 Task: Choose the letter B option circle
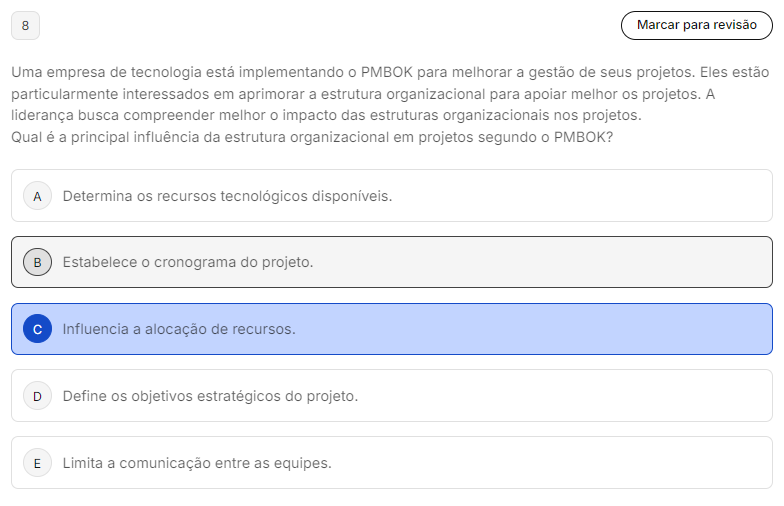point(37,262)
